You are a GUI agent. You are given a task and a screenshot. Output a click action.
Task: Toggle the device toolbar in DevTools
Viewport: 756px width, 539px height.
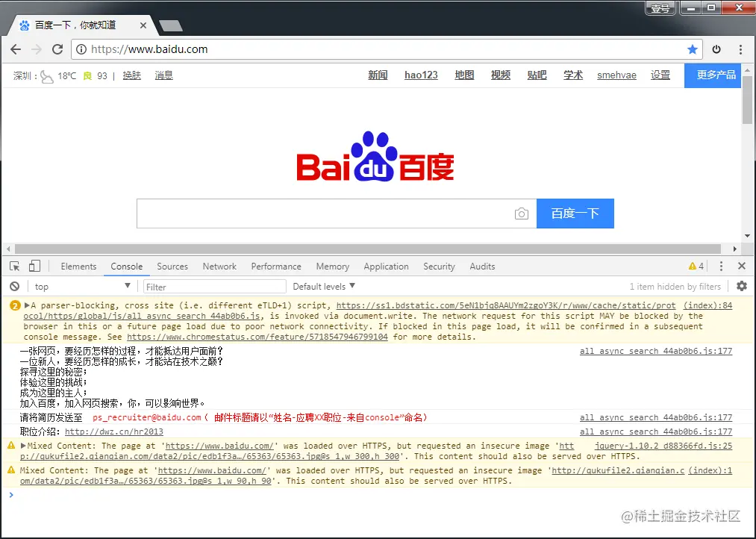[34, 266]
